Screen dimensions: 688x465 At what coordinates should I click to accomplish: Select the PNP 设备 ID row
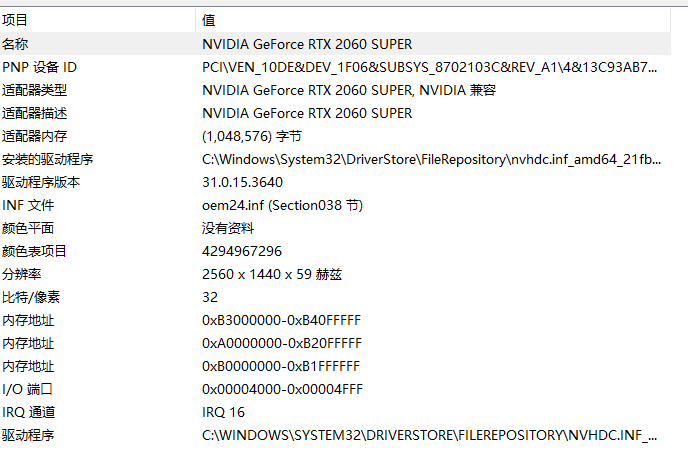[39, 67]
